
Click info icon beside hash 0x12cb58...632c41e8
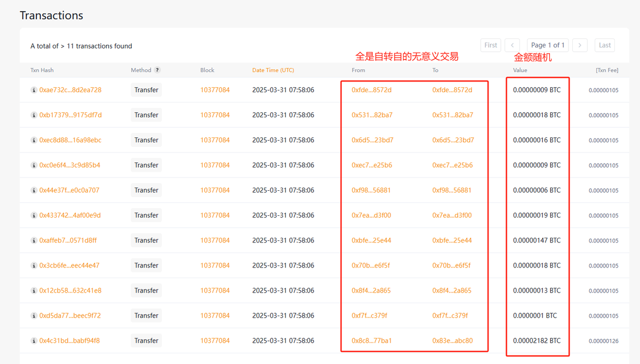click(34, 290)
